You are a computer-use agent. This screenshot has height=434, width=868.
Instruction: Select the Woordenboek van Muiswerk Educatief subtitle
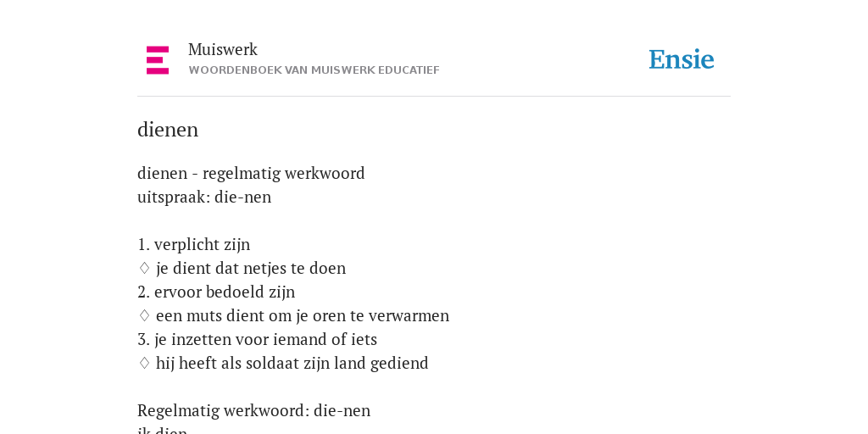click(x=314, y=70)
